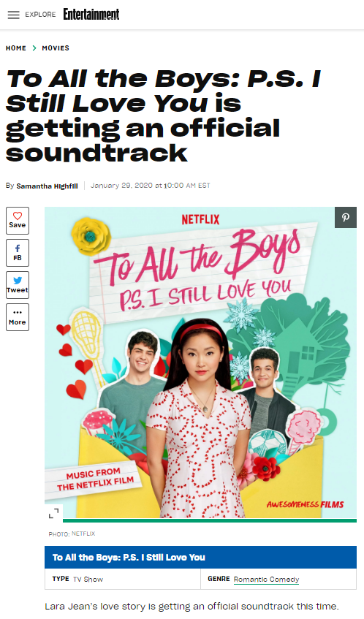The width and height of the screenshot is (364, 619).
Task: Click the TV Show type label
Action: tap(88, 579)
